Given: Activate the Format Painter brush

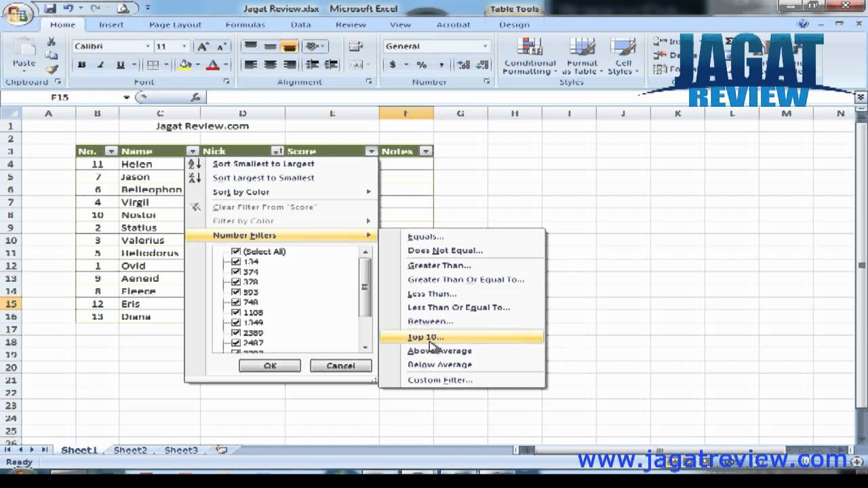Looking at the screenshot, I should 51,69.
